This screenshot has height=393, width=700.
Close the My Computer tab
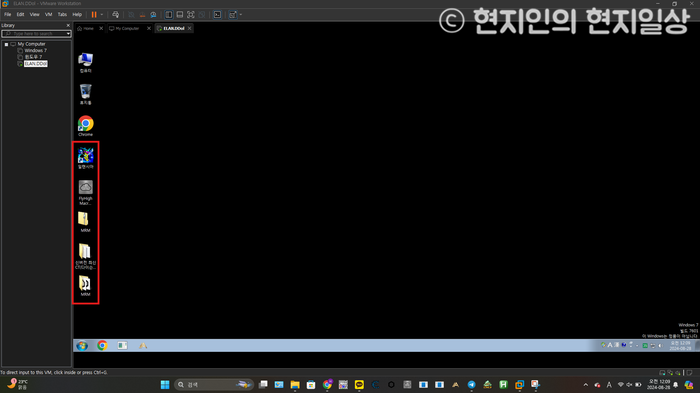[x=149, y=29]
